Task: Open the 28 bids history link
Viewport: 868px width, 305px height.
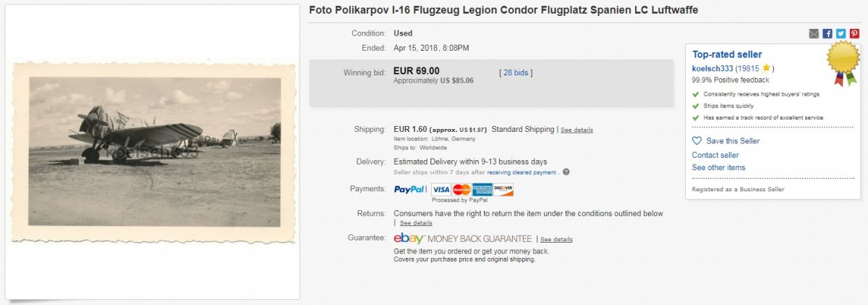Action: pyautogui.click(x=516, y=72)
